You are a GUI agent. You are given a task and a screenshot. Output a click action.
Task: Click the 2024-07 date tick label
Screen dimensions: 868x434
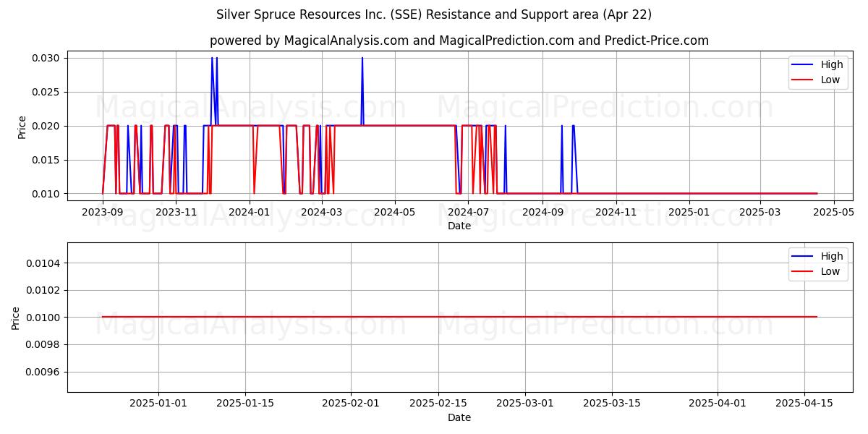(x=468, y=213)
